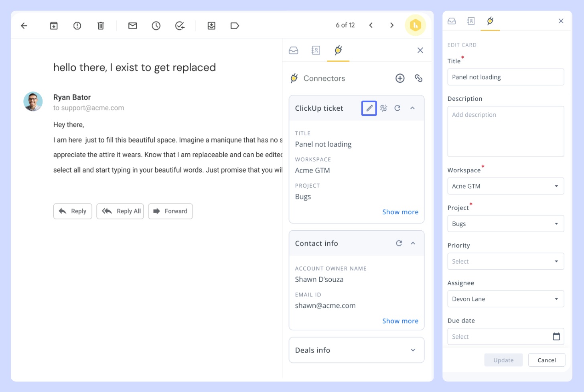Apply a label using the label icon

tap(235, 26)
